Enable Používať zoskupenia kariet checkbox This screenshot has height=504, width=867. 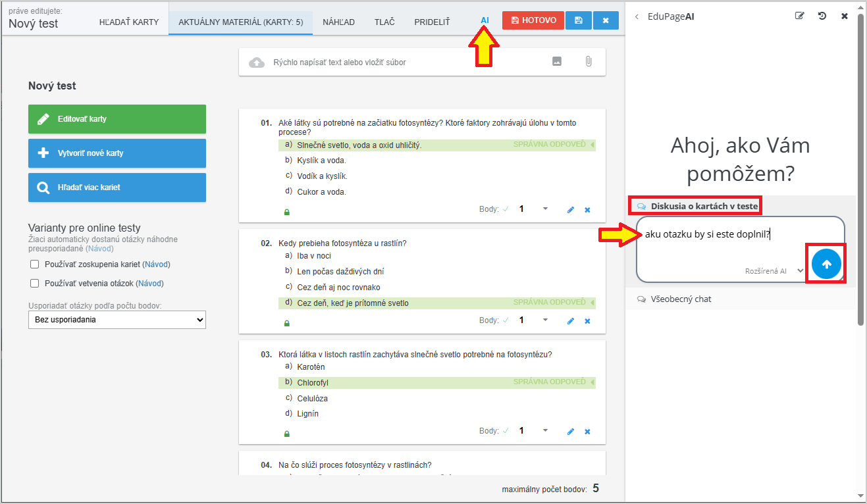click(x=35, y=265)
